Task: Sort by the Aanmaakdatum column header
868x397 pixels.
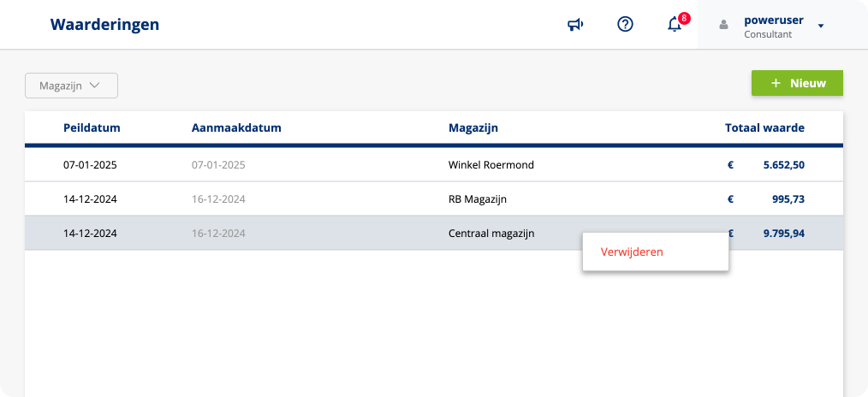Action: click(236, 128)
